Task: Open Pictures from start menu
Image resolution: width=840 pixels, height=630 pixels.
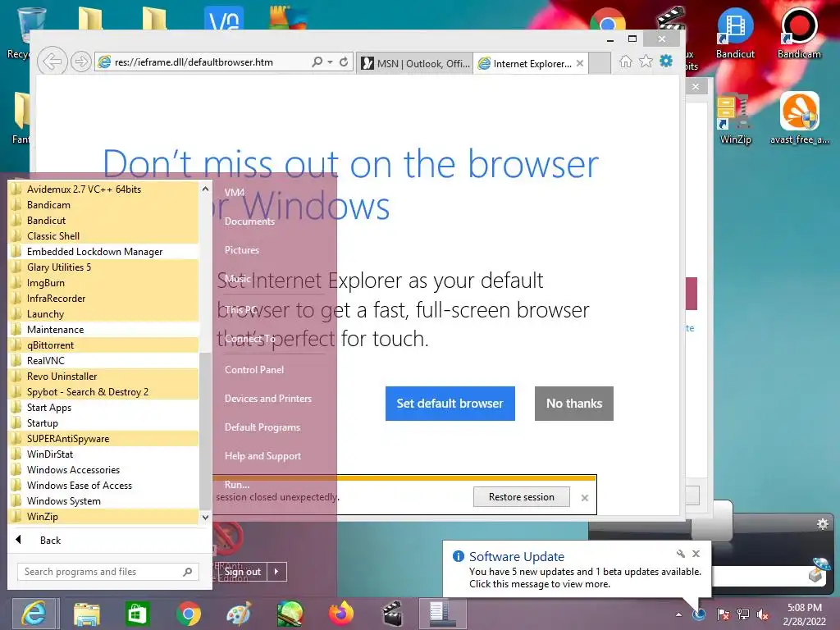Action: click(242, 250)
